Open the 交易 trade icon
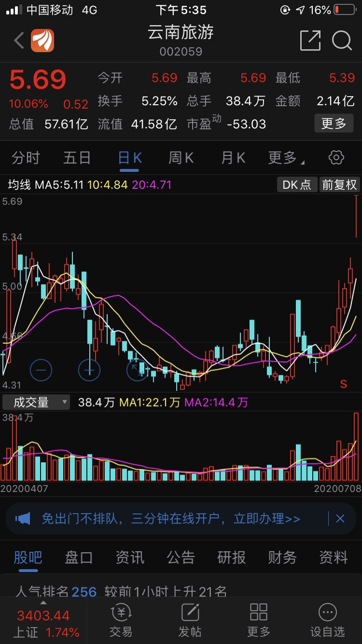 tap(121, 620)
